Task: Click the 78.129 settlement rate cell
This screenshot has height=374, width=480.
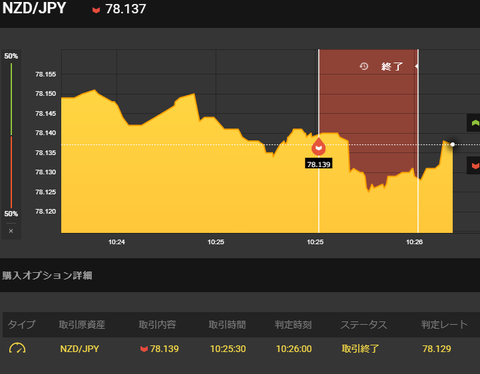Action: [x=437, y=349]
